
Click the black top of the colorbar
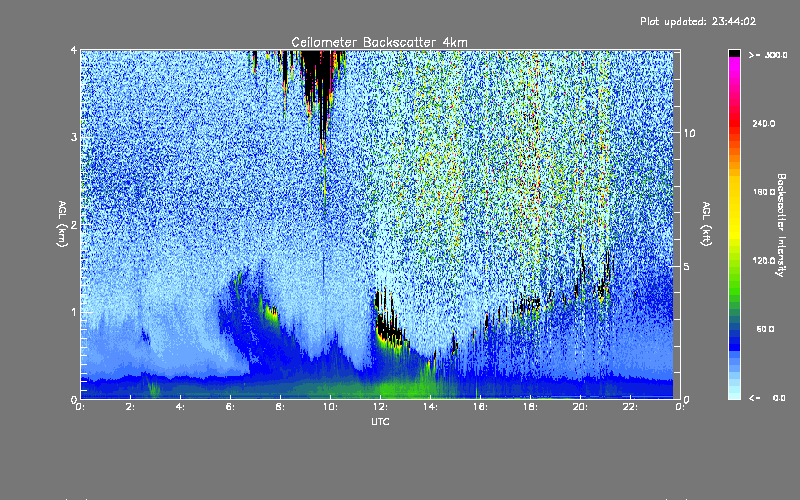coord(734,53)
